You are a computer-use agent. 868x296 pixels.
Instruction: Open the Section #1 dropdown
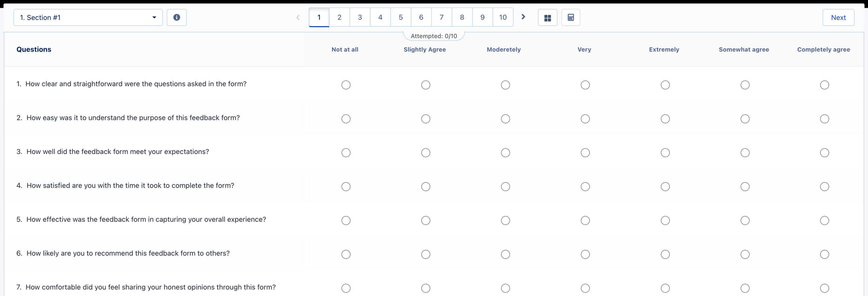88,17
